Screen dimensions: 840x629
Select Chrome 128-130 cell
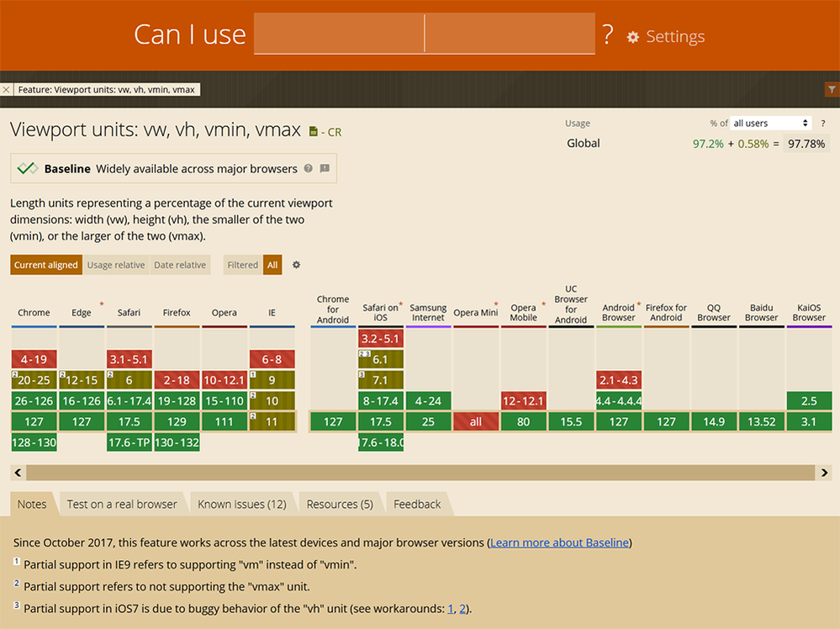click(34, 442)
